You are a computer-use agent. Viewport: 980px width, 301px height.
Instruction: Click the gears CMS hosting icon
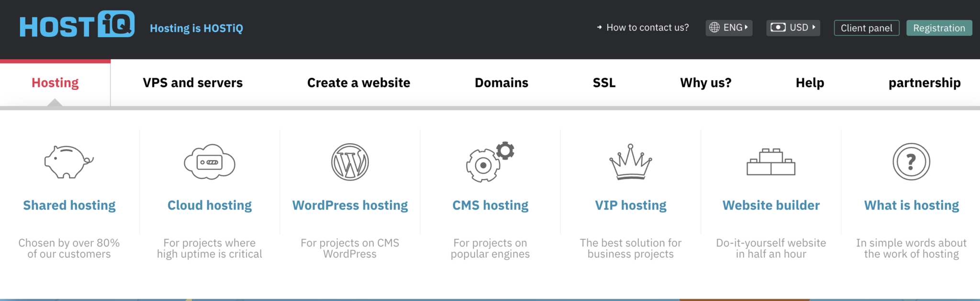click(x=490, y=162)
